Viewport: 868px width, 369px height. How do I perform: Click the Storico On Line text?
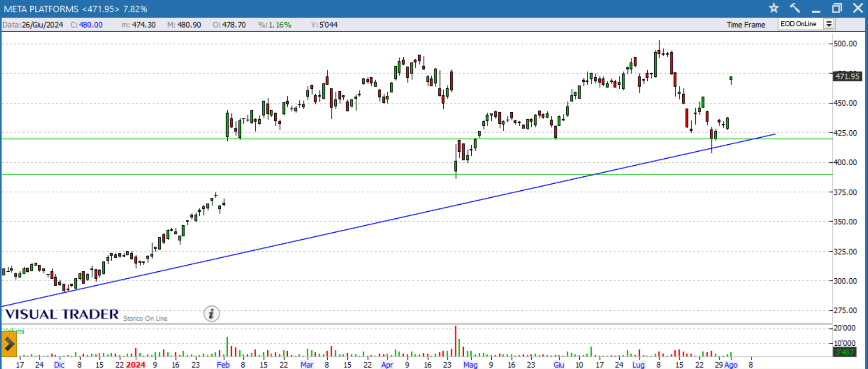tap(145, 318)
